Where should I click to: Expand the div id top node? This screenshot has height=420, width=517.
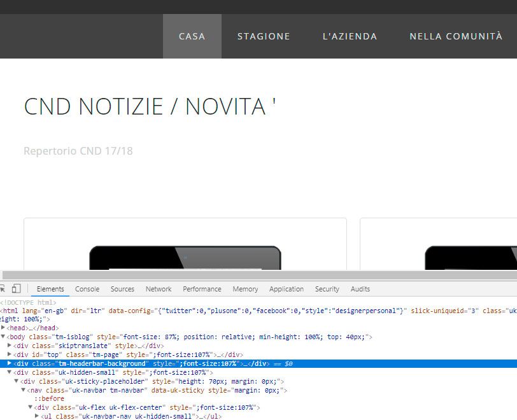[10, 354]
